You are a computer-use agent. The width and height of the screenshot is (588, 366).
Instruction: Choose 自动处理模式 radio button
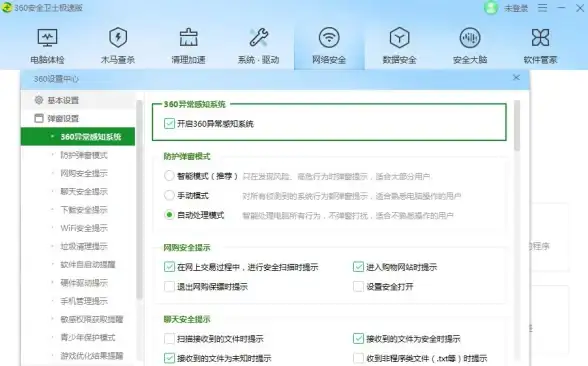pyautogui.click(x=169, y=215)
